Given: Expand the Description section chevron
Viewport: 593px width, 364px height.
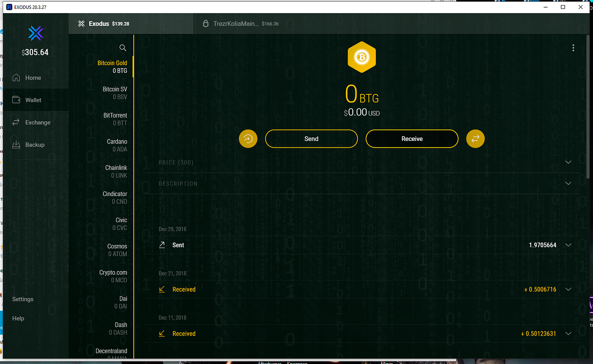Looking at the screenshot, I should 568,183.
